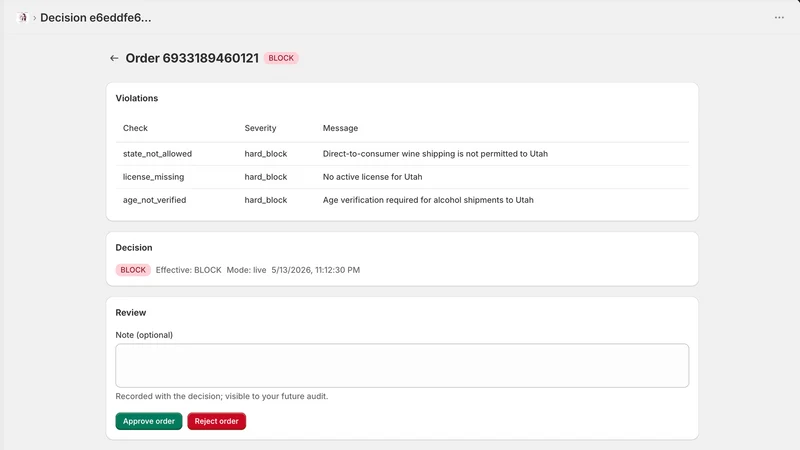This screenshot has height=450, width=800.
Task: Click the Message column header
Action: pyautogui.click(x=340, y=128)
